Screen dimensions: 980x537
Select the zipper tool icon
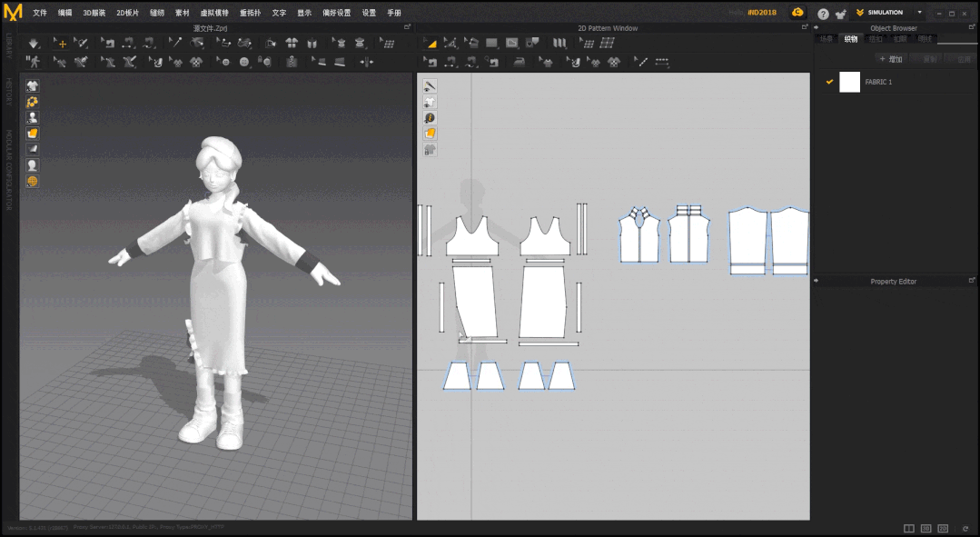[x=292, y=62]
